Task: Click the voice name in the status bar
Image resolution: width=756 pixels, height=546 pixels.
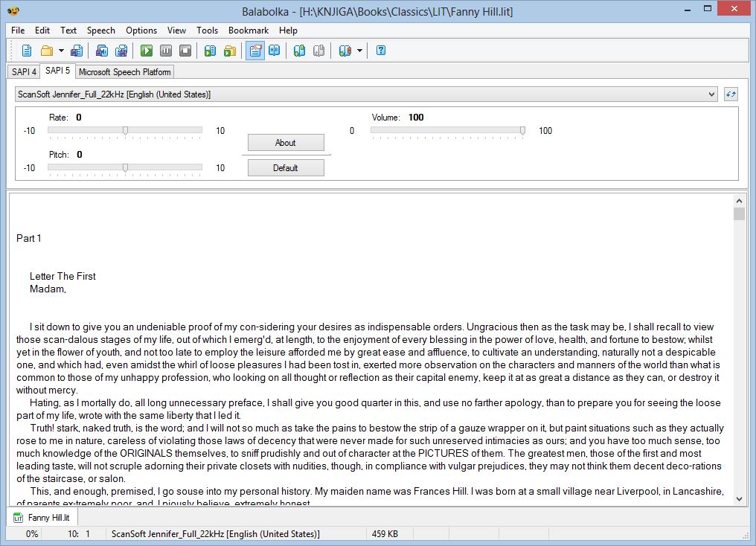Action: pos(216,534)
